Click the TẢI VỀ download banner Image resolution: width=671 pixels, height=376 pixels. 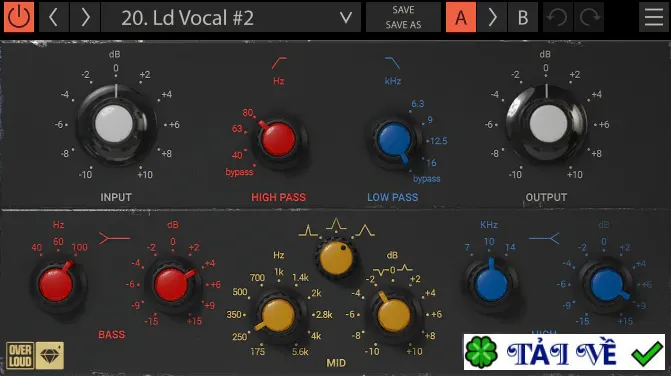click(x=564, y=352)
